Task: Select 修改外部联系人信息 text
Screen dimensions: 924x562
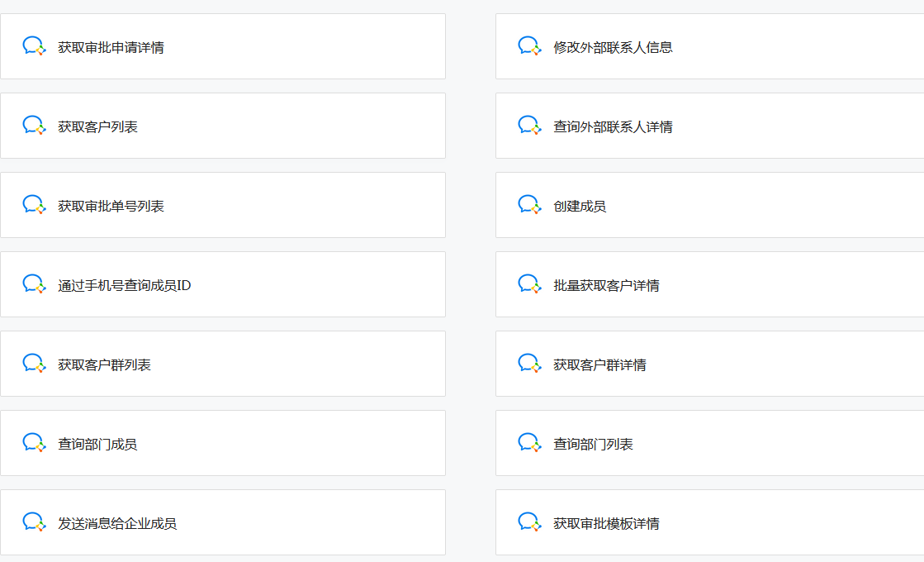Action: click(613, 47)
